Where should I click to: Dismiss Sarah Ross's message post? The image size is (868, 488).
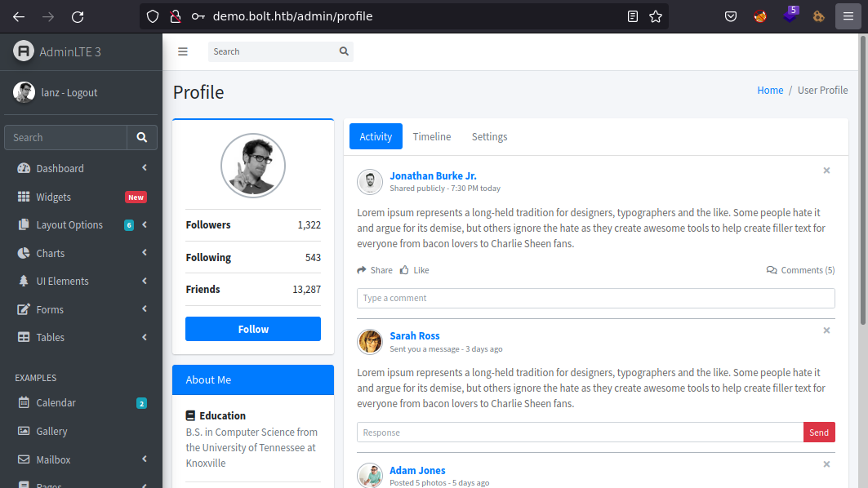826,331
